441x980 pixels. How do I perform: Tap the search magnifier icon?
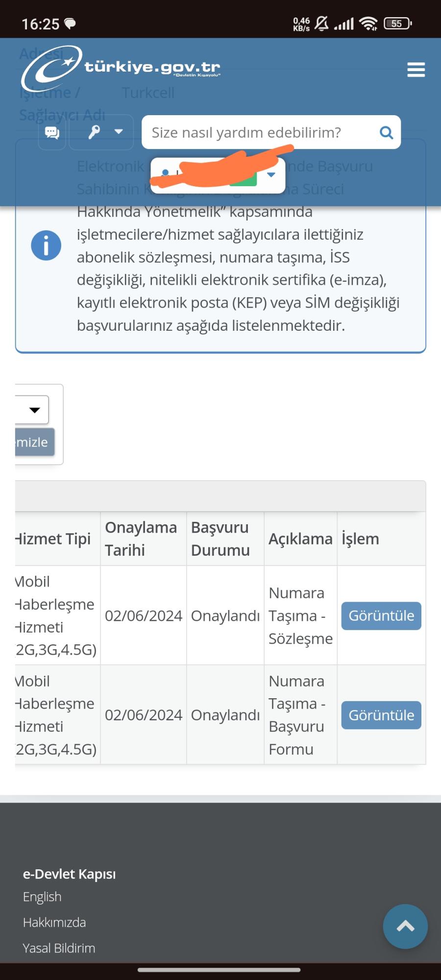tap(386, 132)
